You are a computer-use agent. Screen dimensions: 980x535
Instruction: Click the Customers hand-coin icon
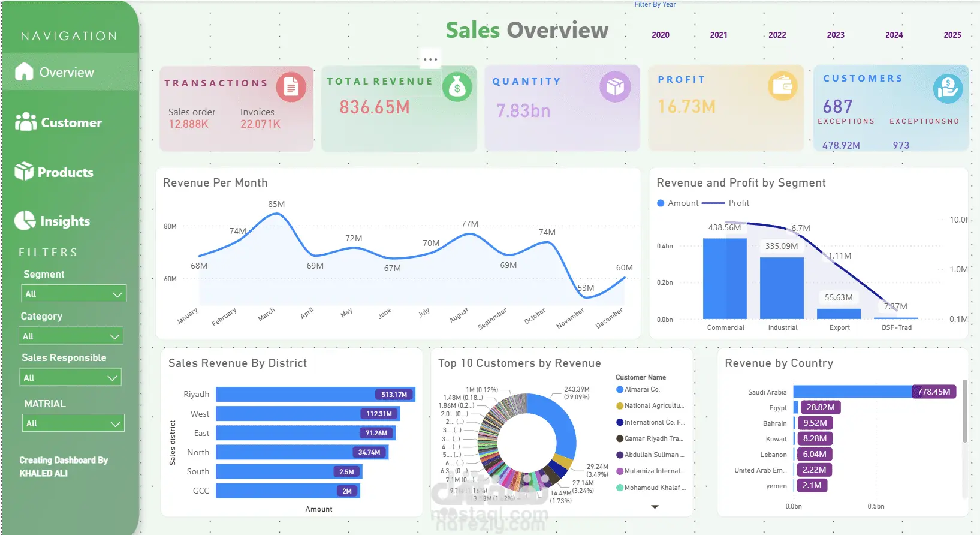[948, 89]
